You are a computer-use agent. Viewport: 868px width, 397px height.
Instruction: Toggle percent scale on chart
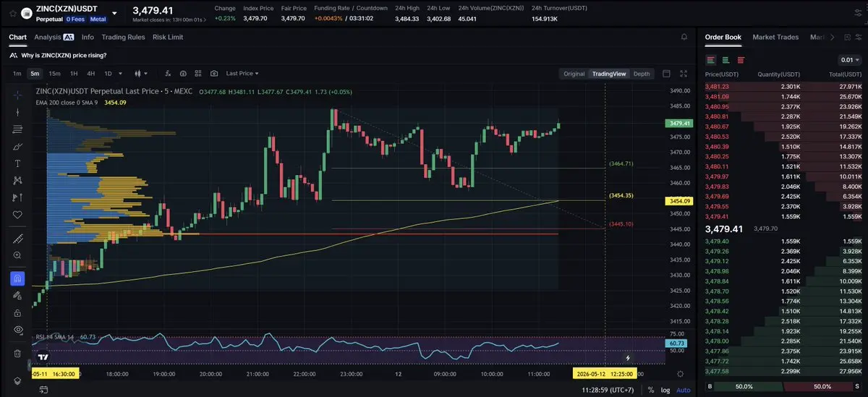[651, 390]
